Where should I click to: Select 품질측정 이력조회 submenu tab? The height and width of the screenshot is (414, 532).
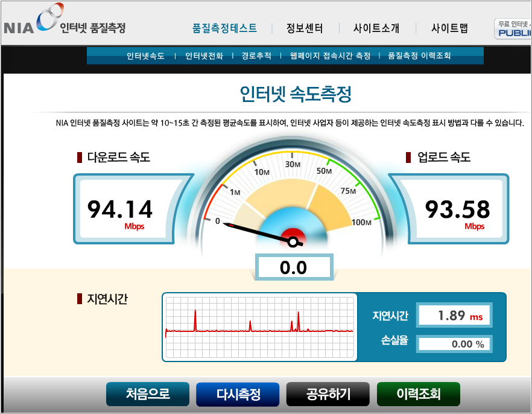[x=419, y=56]
